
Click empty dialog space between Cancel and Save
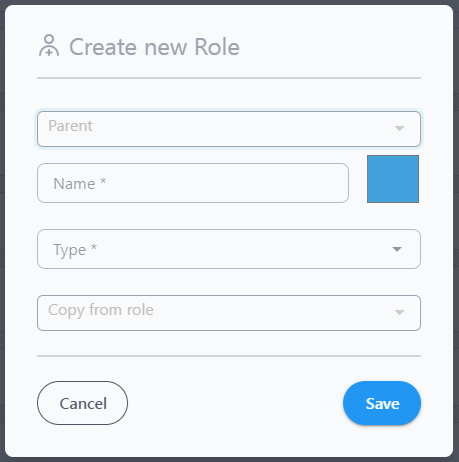point(235,403)
